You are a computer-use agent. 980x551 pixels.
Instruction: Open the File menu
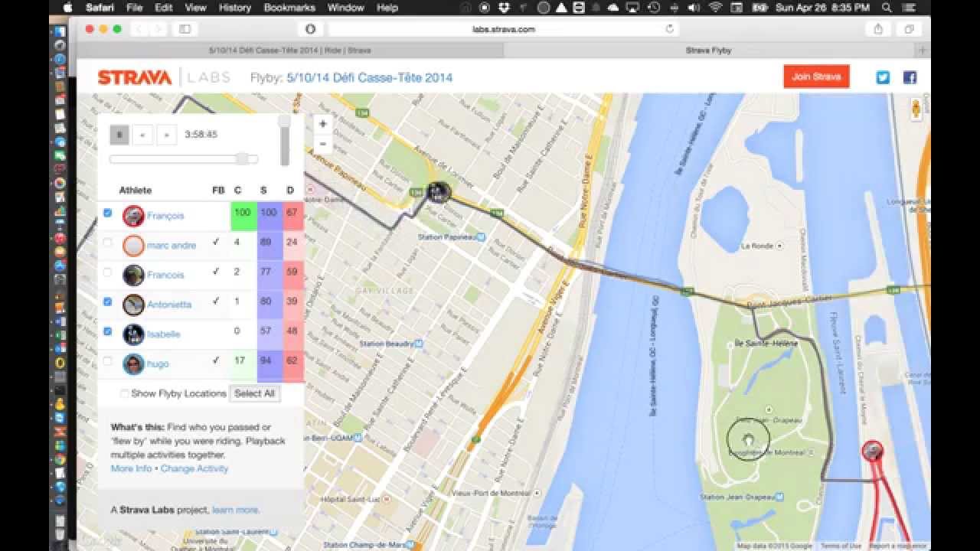pos(135,8)
